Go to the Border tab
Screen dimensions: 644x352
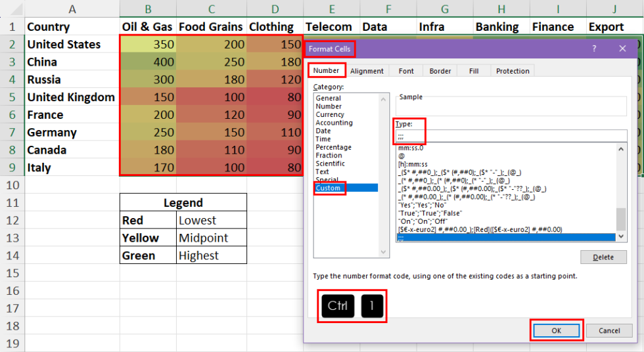click(440, 71)
